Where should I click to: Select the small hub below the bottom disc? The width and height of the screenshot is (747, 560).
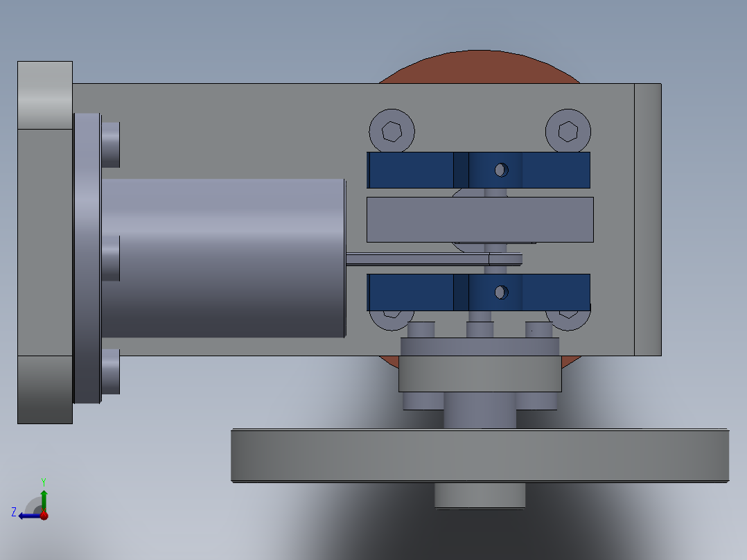(x=480, y=496)
